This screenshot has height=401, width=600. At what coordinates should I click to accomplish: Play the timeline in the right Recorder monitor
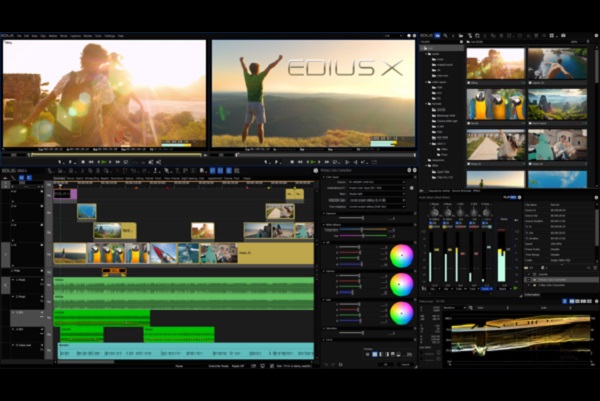[x=313, y=162]
